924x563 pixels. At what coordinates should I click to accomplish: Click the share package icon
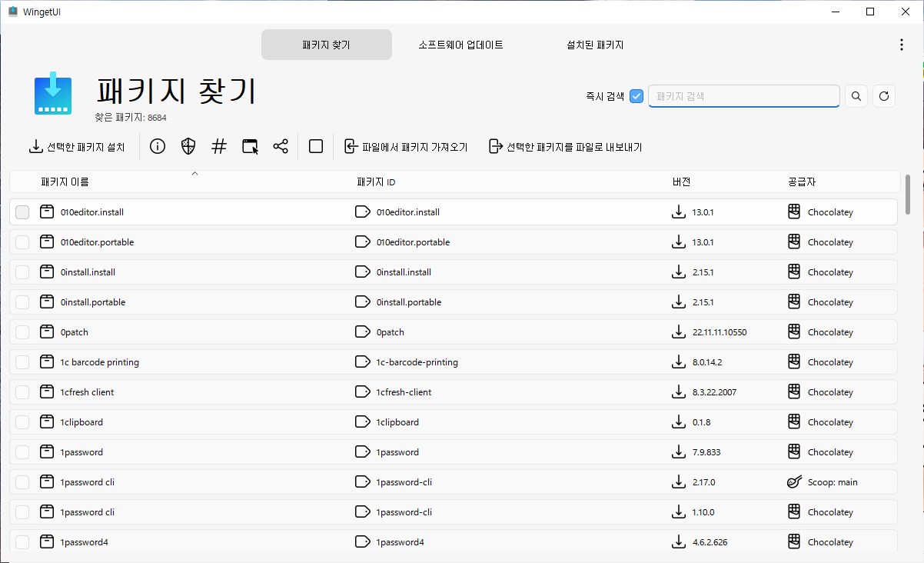tap(280, 146)
